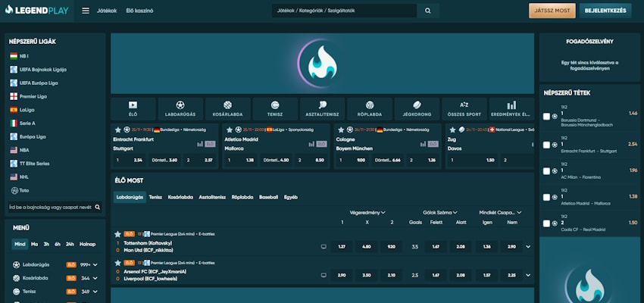
Task: Favorite the Tottenham live match star
Action: [118, 234]
